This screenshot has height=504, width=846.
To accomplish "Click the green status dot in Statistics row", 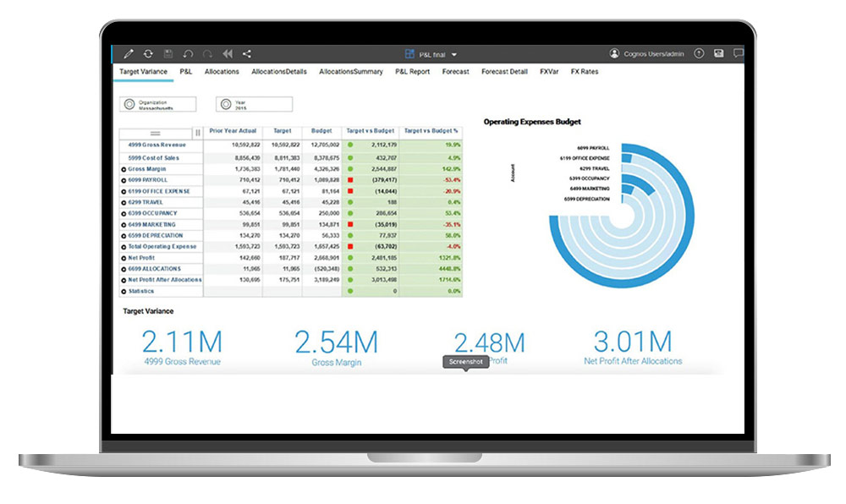I will tap(350, 291).
